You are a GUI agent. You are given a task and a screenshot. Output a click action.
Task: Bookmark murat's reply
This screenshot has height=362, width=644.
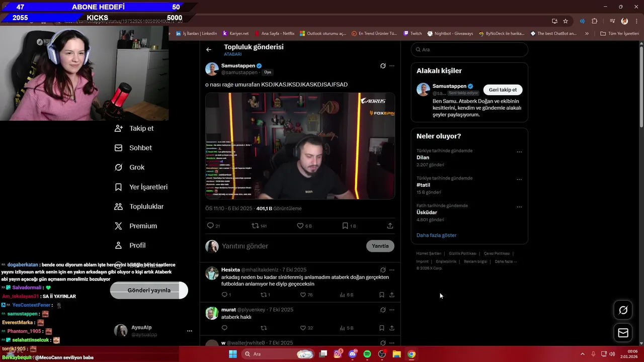(x=381, y=328)
